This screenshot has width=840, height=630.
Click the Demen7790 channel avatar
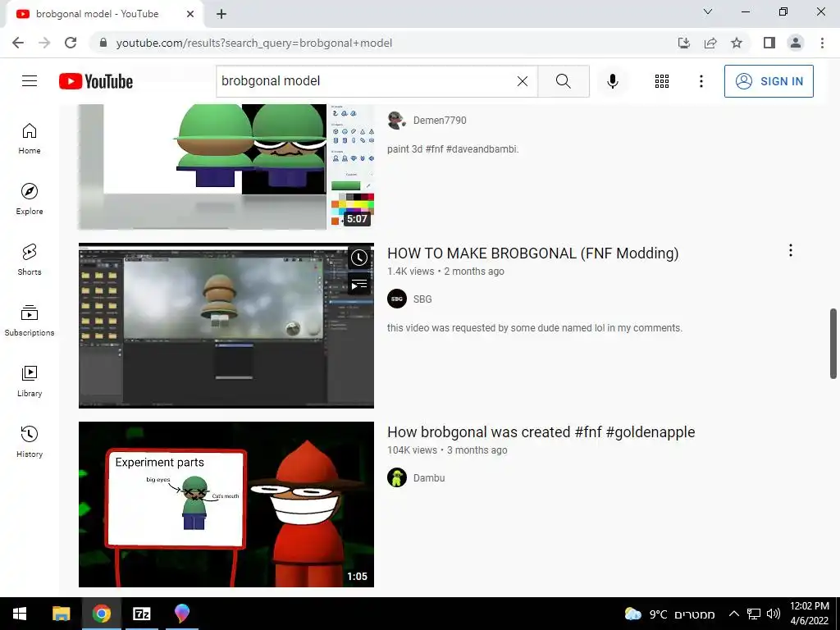pos(397,120)
